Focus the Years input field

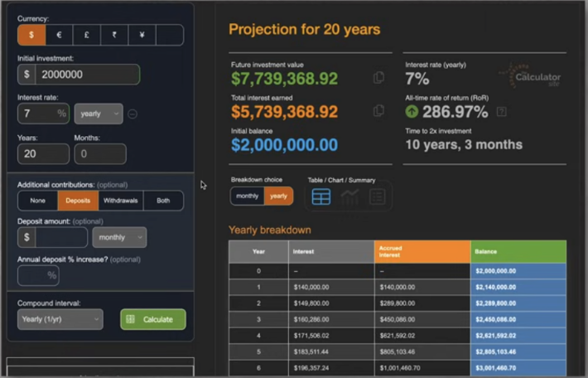(44, 154)
